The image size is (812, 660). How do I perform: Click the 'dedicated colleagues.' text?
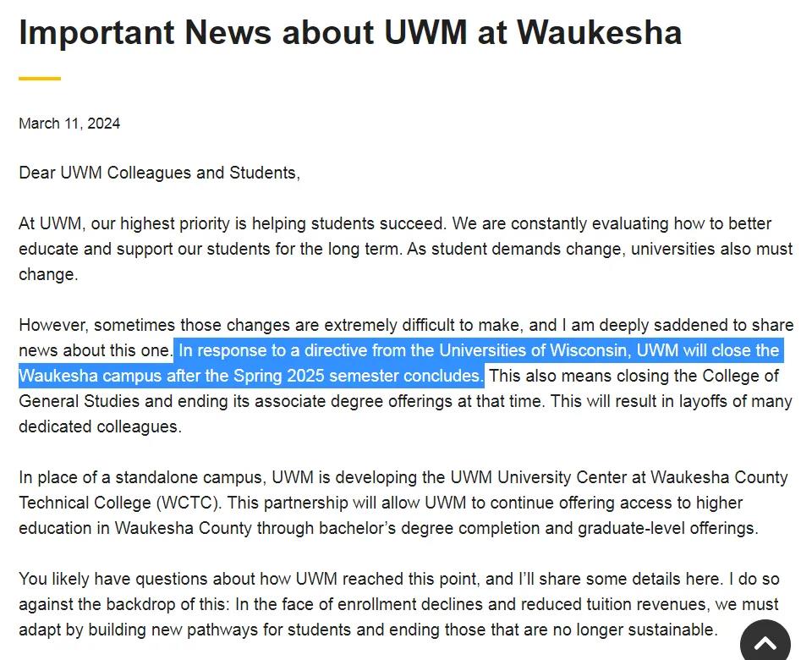[x=100, y=426]
